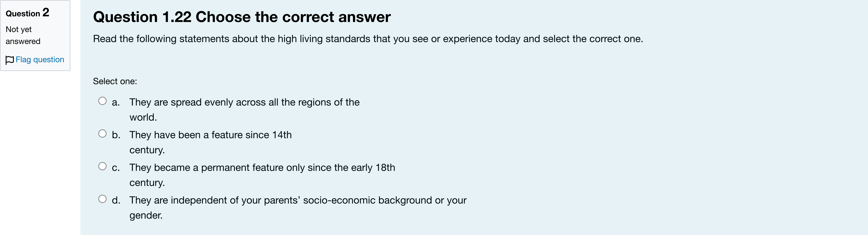This screenshot has width=868, height=245.
Task: Click the 'd.' option letter label
Action: click(116, 200)
